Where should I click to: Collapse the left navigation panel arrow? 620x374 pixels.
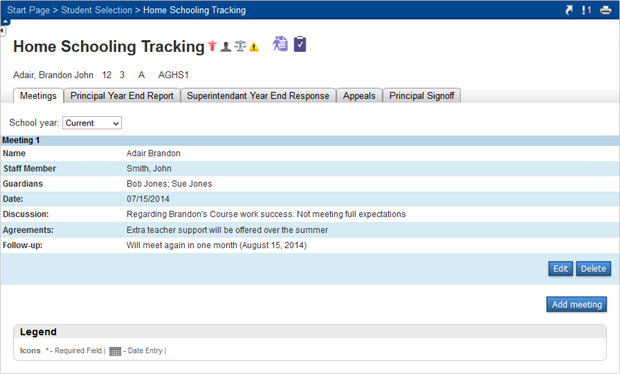(x=3, y=30)
